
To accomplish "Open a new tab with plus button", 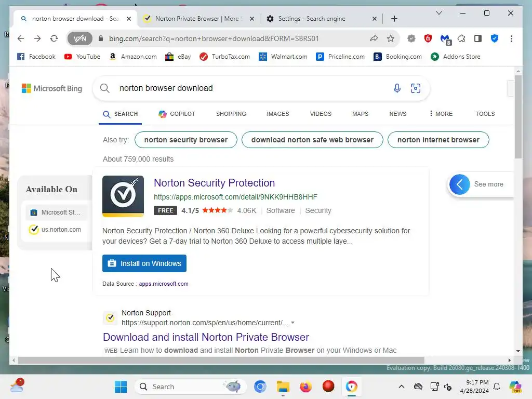I will (394, 19).
